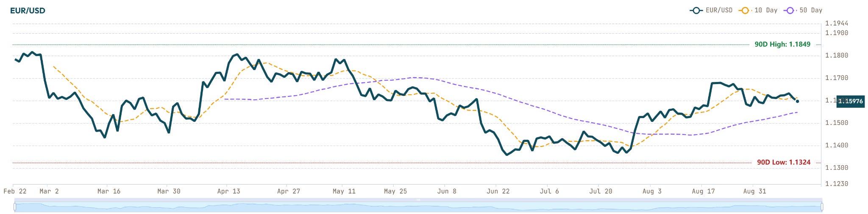Grab the right handle of range navigator

point(823,207)
